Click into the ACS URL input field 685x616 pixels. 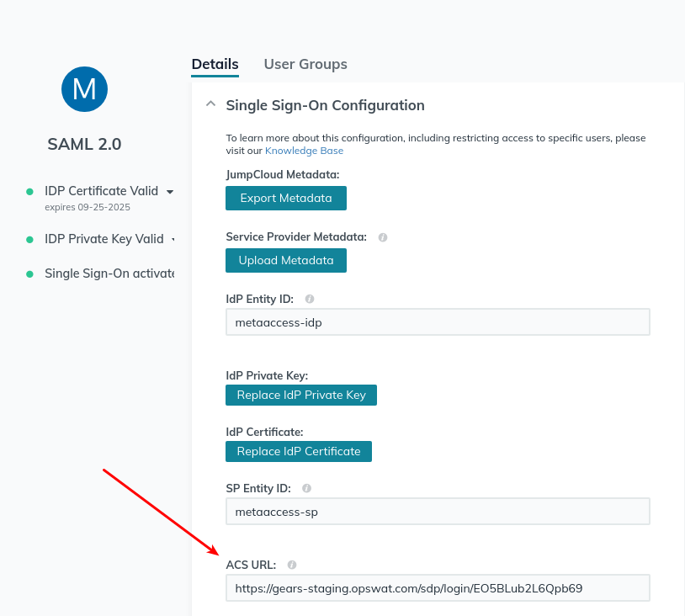click(x=438, y=588)
